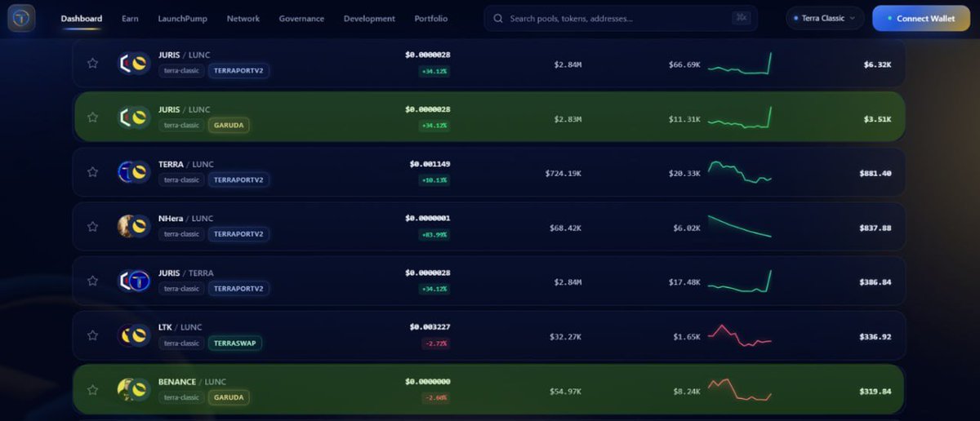Click the TERRASWAP tag on LTK / LUNC

[x=235, y=343]
